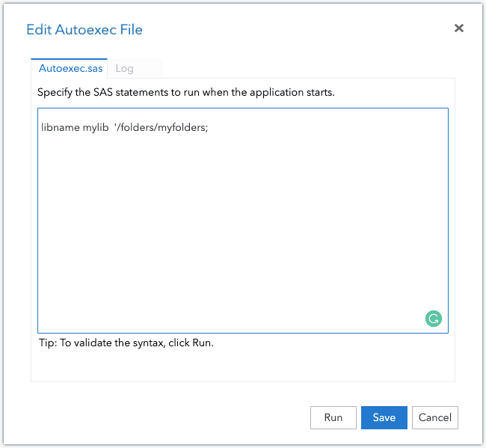Save the autoexec file

[384, 417]
